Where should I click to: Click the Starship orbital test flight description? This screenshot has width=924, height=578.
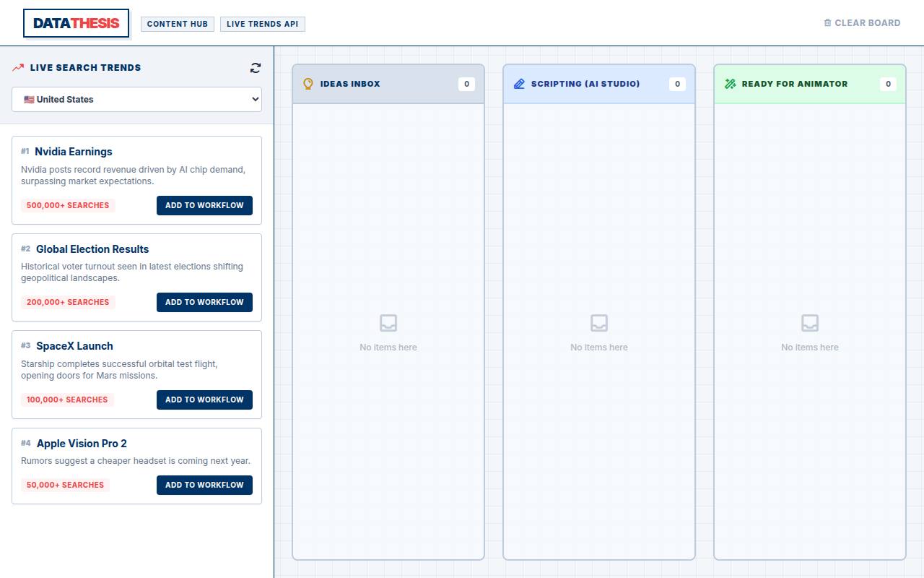tap(120, 370)
